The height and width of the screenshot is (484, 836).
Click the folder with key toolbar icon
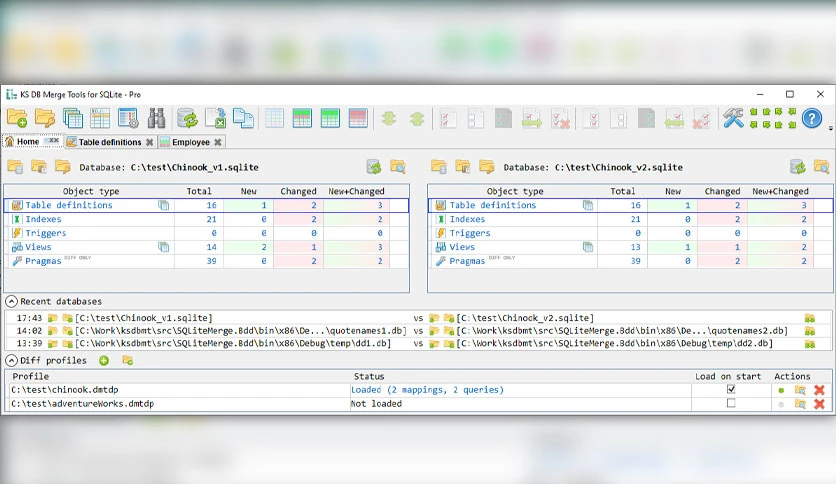click(45, 118)
